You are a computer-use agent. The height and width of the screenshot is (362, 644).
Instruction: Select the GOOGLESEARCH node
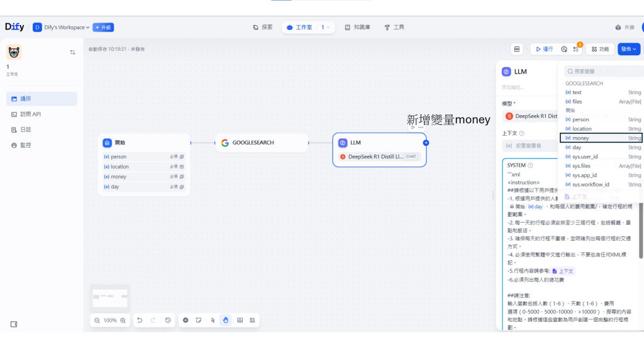click(x=262, y=143)
